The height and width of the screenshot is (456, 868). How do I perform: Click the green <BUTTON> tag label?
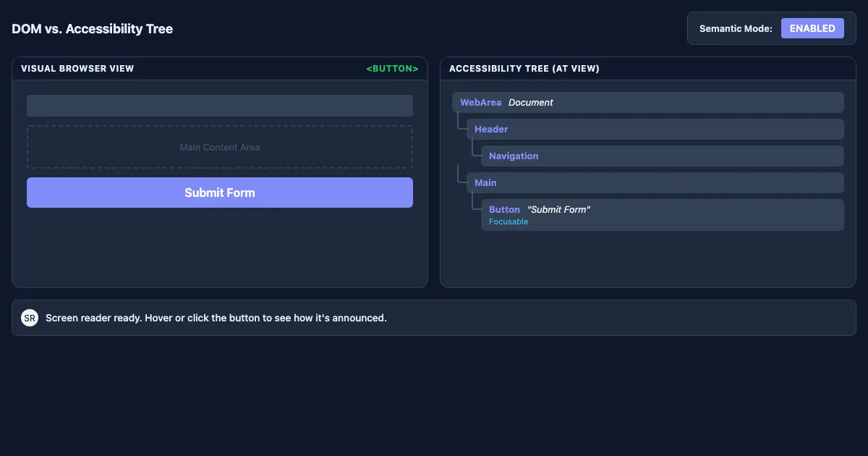pos(392,69)
